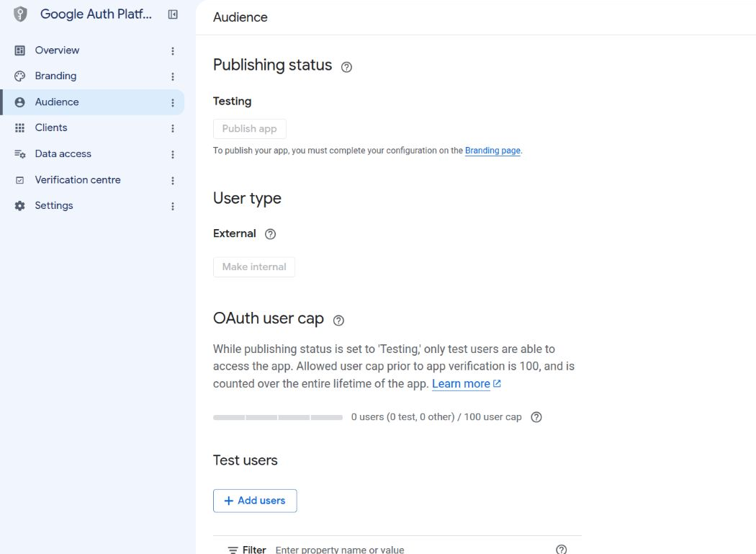Click external link icon after Learn more

pyautogui.click(x=497, y=384)
